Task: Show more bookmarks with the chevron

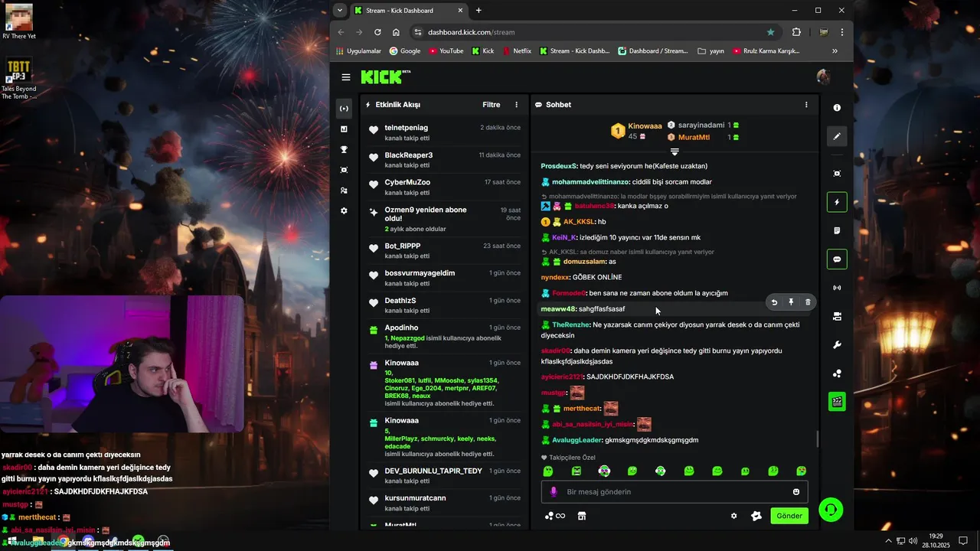Action: (835, 51)
